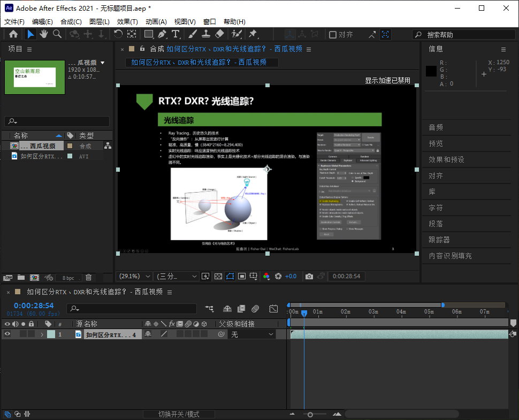Click the 搜索帮助 search field

[463, 34]
